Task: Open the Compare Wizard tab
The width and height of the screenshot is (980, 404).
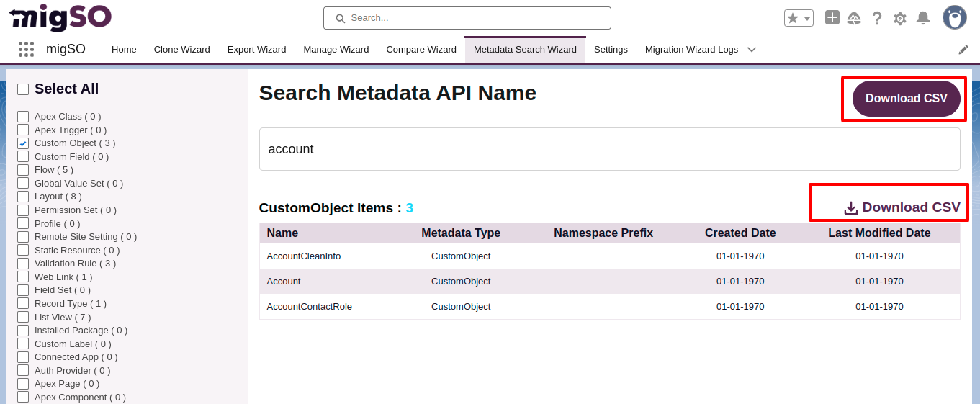Action: [x=421, y=50]
